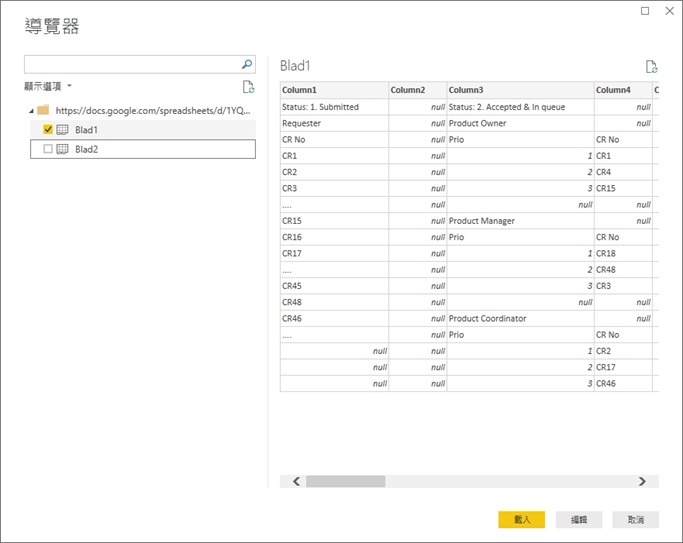Click the 載入 (Load) button

521,519
